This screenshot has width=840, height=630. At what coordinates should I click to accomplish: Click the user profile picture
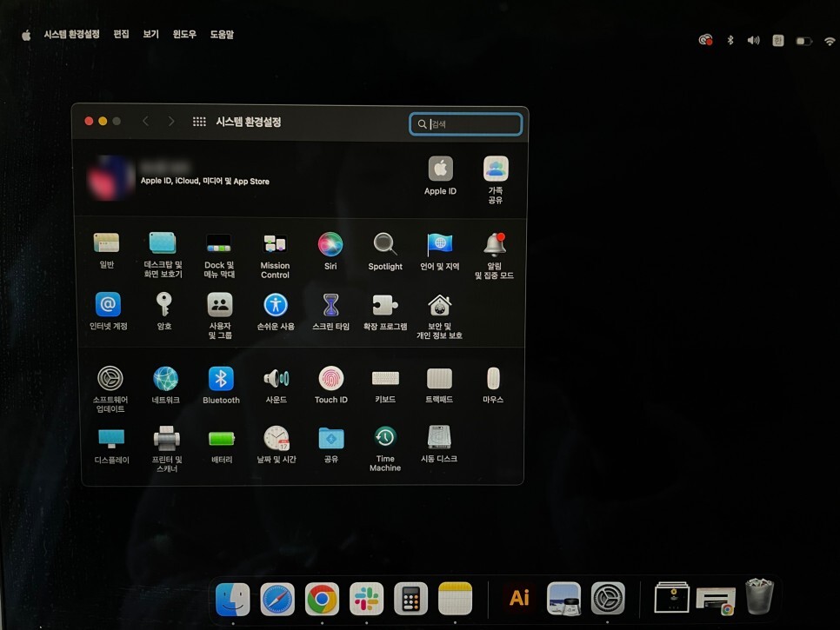point(111,178)
